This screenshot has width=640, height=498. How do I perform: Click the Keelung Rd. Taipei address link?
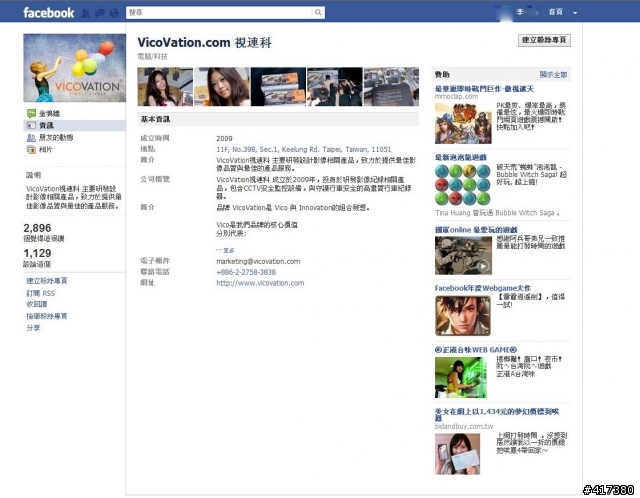pos(304,149)
